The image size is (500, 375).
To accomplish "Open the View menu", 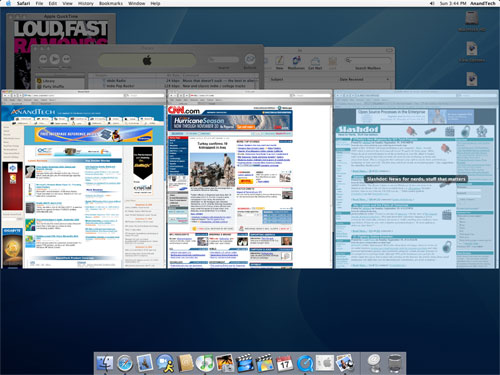I will click(67, 3).
